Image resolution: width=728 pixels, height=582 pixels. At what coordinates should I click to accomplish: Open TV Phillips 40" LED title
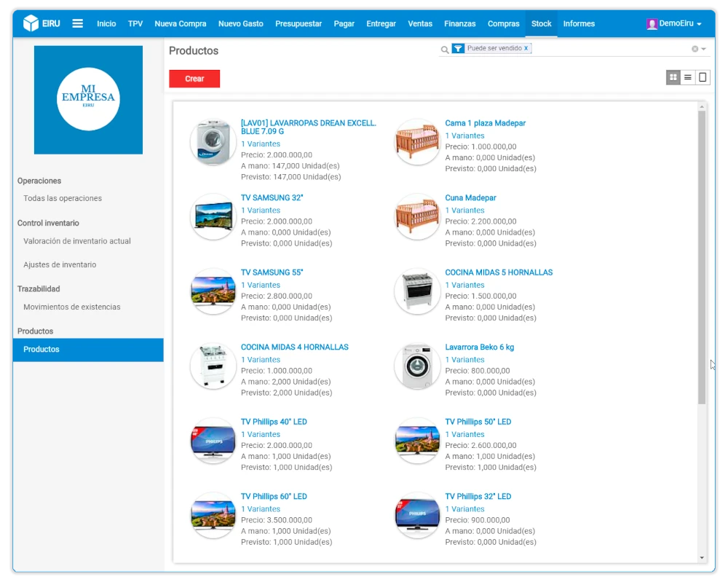[274, 422]
